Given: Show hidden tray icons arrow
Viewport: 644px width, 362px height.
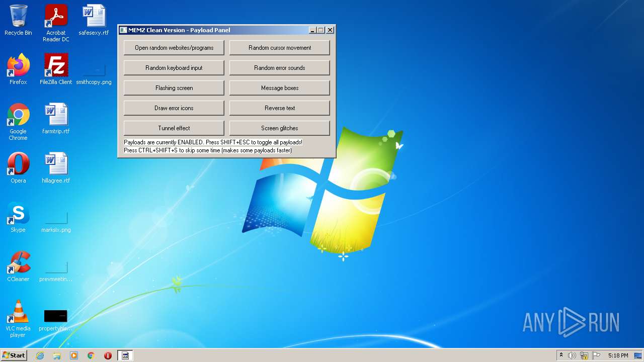Looking at the screenshot, I should (561, 355).
